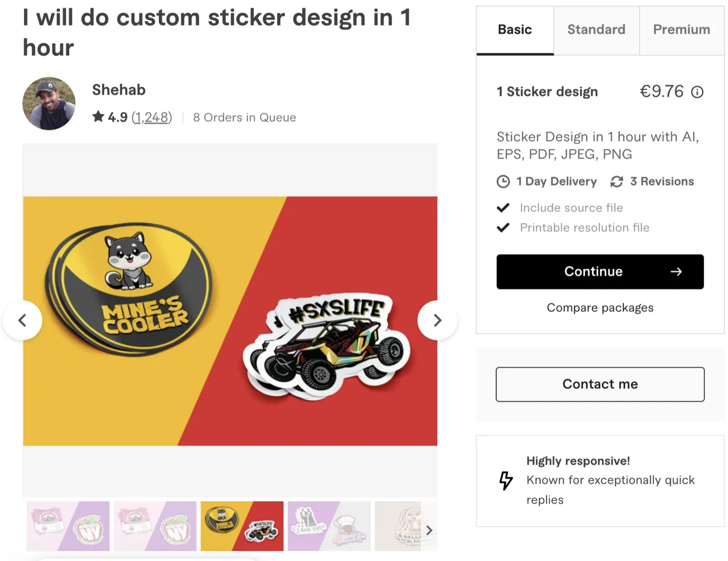Select the yellow-red sticker gallery thumbnail
The image size is (728, 561).
(242, 526)
